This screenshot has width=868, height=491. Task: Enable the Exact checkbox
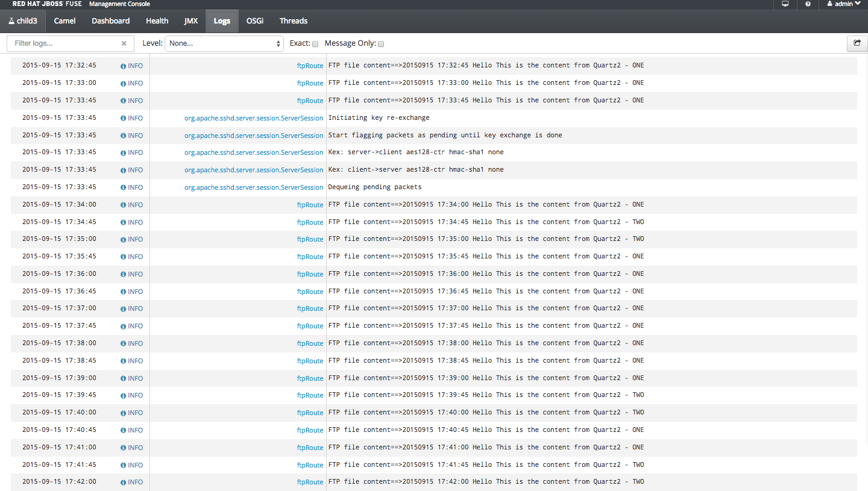click(315, 43)
